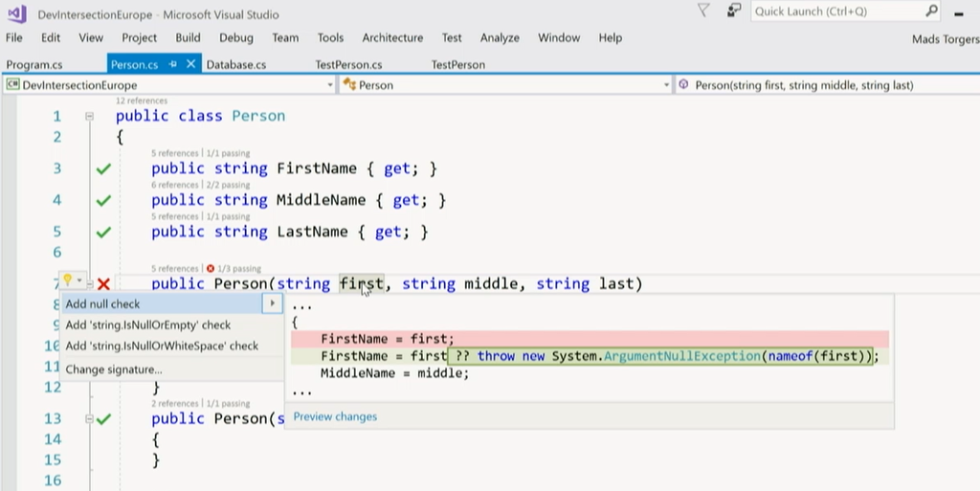Open the DevIntersectionEurope project dropdown

330,85
